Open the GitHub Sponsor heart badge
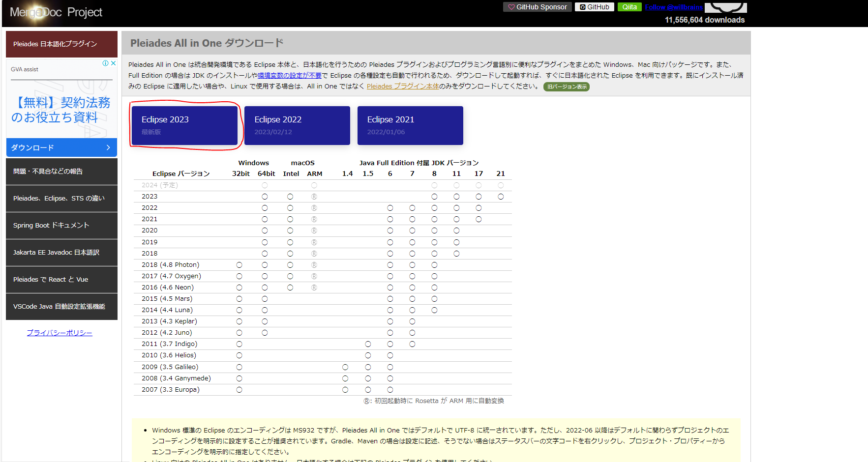Viewport: 868px width, 462px height. (537, 7)
